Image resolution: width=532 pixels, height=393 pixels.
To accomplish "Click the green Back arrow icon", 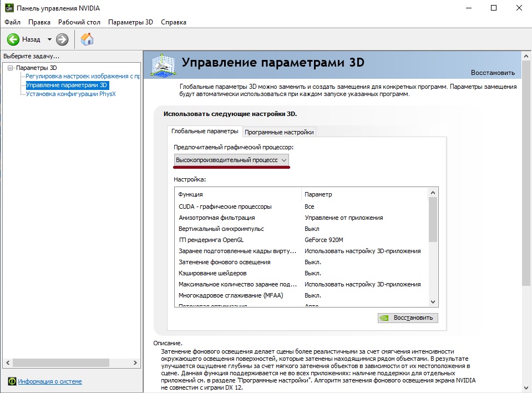I will (13, 39).
